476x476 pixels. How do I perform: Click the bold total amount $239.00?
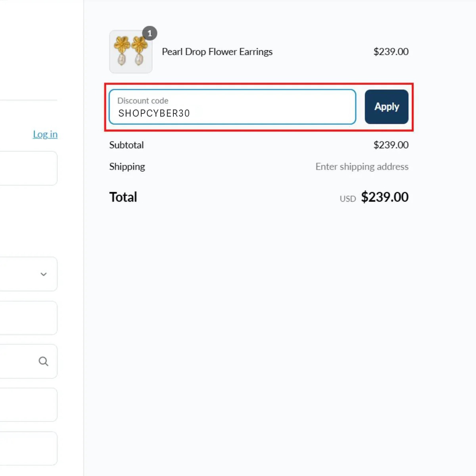click(384, 197)
